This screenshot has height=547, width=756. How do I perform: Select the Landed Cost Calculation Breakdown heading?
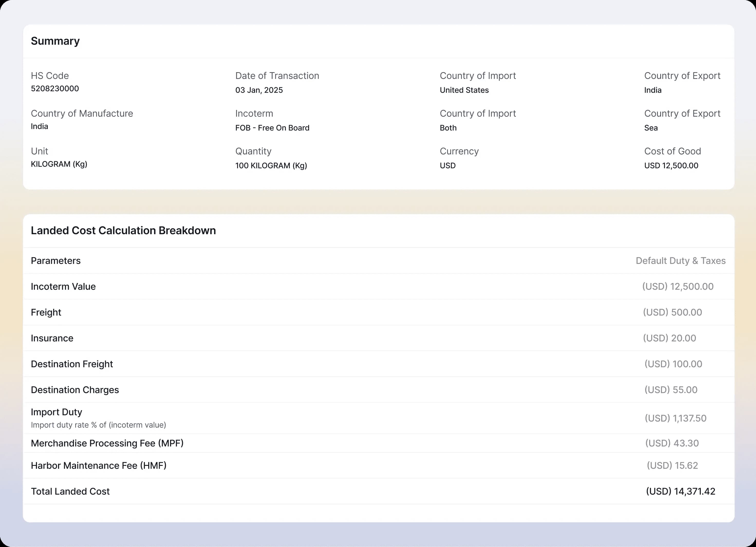point(123,230)
